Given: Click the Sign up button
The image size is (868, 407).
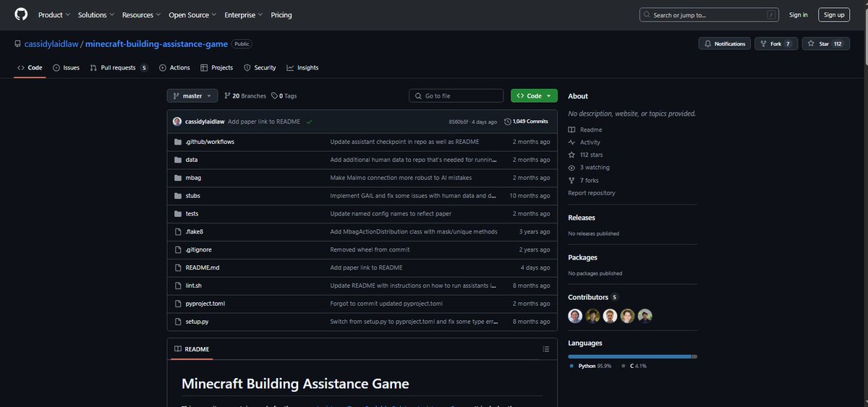Looking at the screenshot, I should [x=834, y=14].
